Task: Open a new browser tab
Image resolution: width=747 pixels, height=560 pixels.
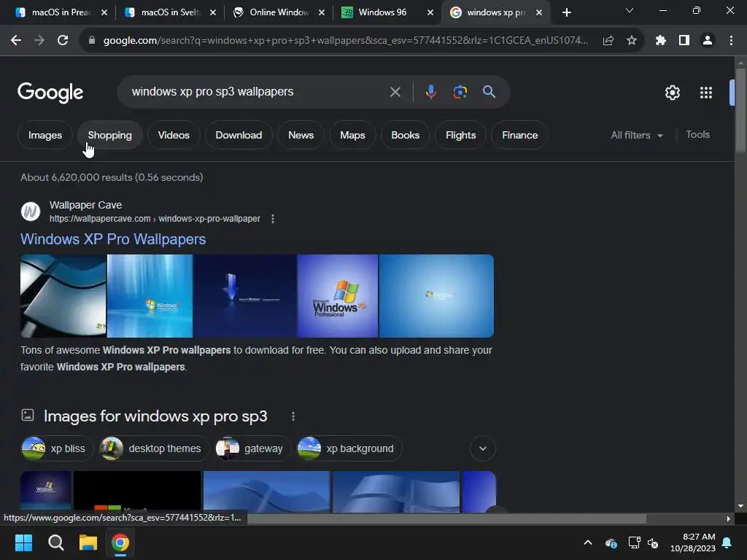Action: (566, 13)
